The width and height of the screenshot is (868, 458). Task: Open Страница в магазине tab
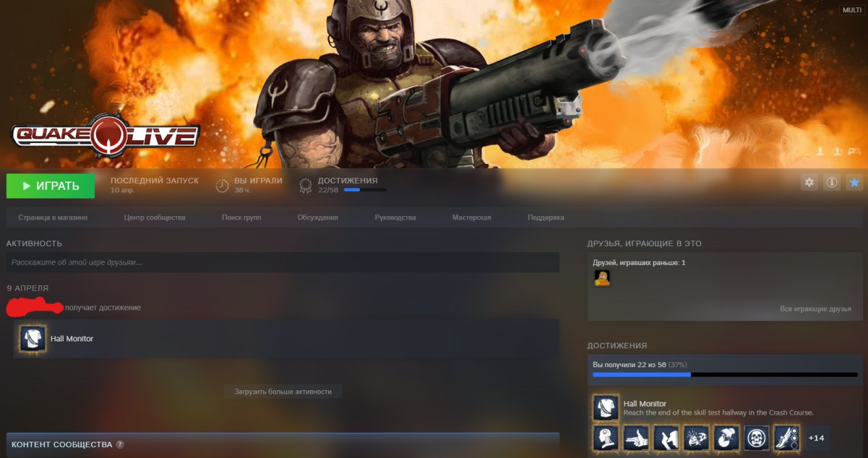[53, 217]
